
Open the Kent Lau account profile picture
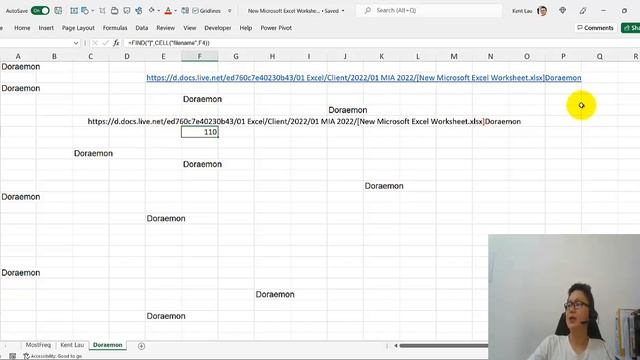coord(542,11)
